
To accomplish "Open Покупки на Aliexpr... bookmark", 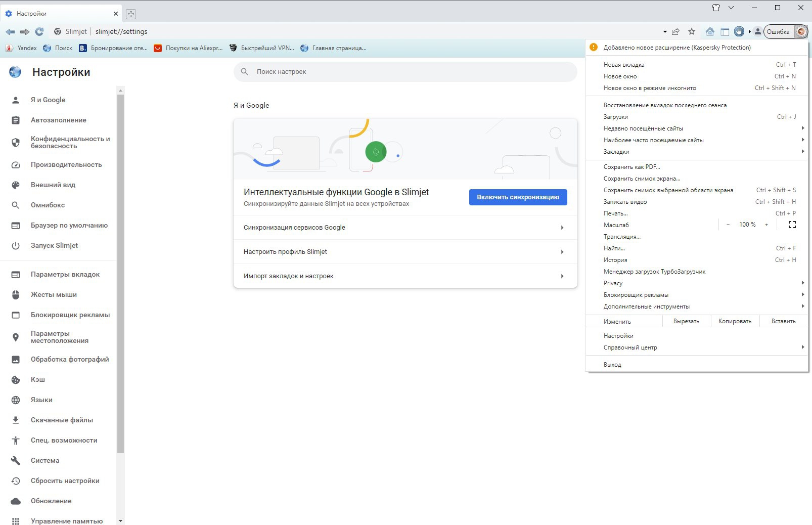I will click(188, 48).
